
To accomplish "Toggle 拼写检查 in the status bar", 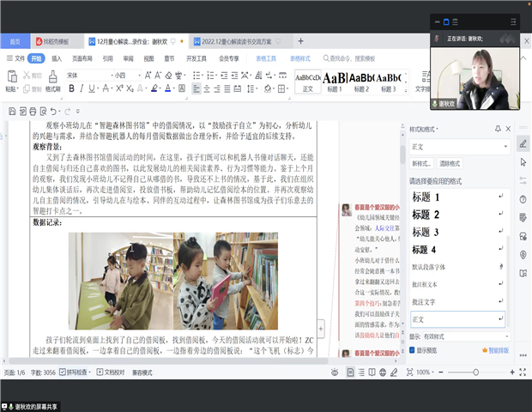I will click(72, 373).
